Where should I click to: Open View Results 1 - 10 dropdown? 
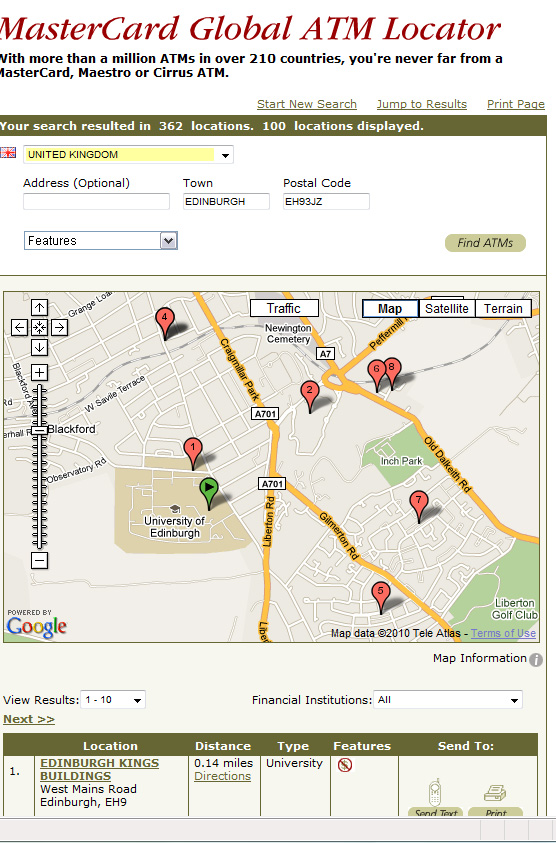coord(113,700)
